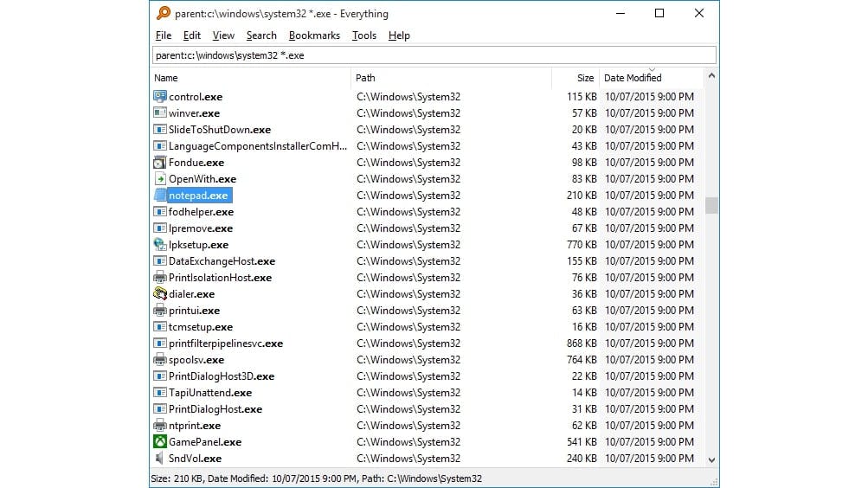Open the Search menu

(261, 35)
